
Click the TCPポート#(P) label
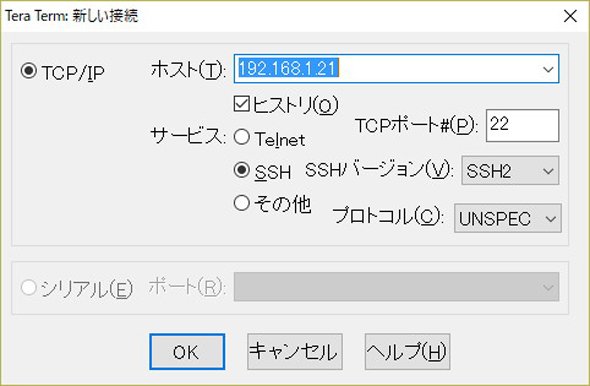point(417,126)
